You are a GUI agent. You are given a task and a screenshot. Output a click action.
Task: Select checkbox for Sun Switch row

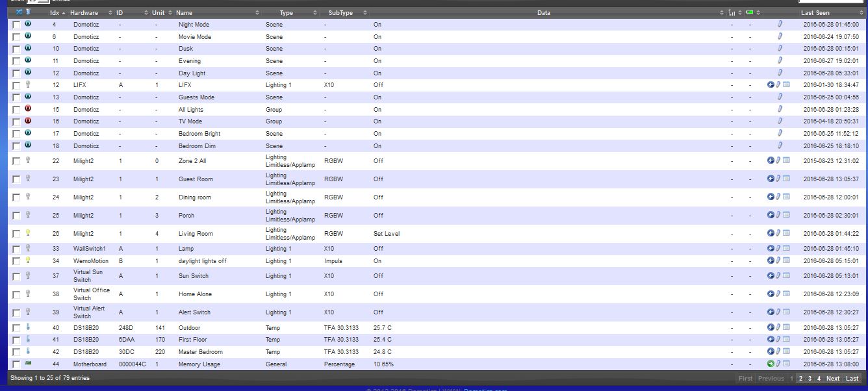click(16, 276)
